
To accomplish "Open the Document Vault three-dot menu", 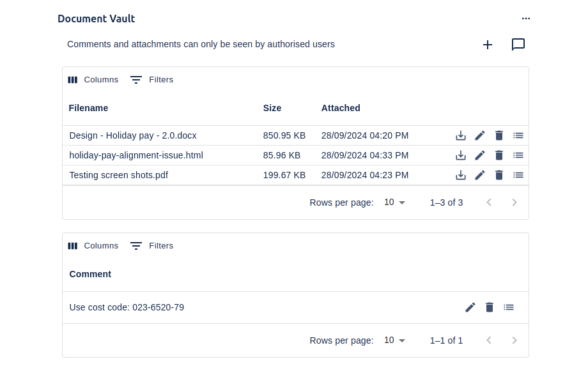I will click(526, 19).
